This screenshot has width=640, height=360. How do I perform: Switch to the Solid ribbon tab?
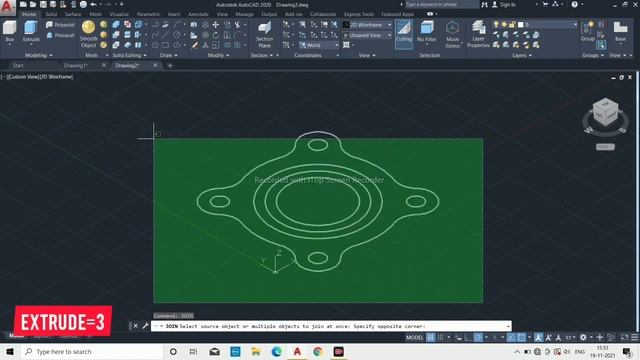pos(51,14)
